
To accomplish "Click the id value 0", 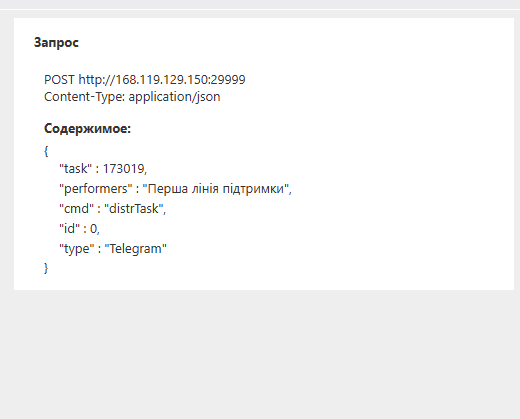I will [x=94, y=229].
